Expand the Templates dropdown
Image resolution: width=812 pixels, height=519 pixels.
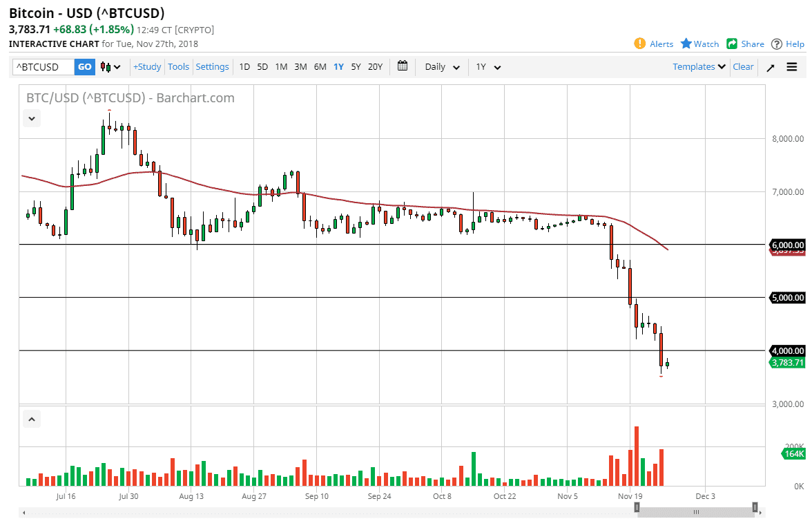tap(698, 66)
